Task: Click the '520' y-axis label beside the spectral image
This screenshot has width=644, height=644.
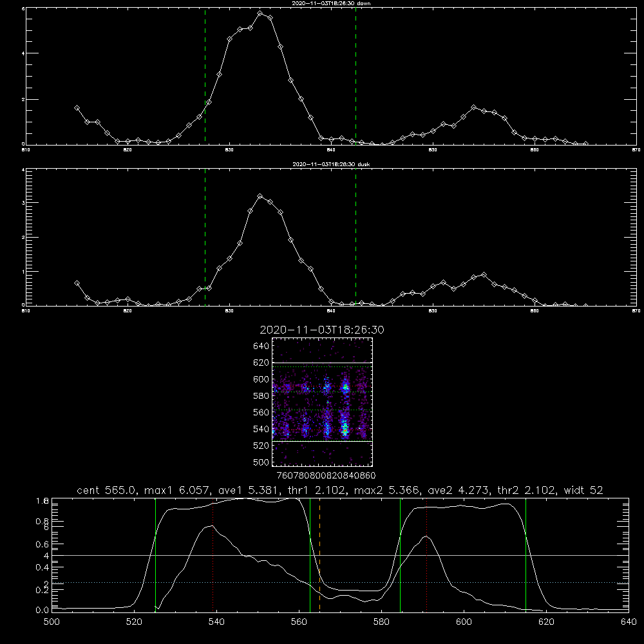Action: [261, 445]
